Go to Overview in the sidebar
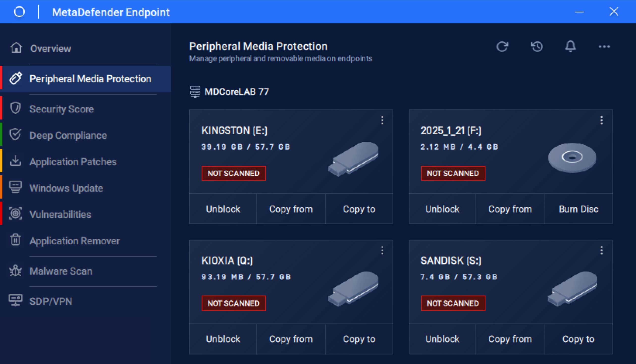Screen dimensions: 636x364 click(x=51, y=49)
